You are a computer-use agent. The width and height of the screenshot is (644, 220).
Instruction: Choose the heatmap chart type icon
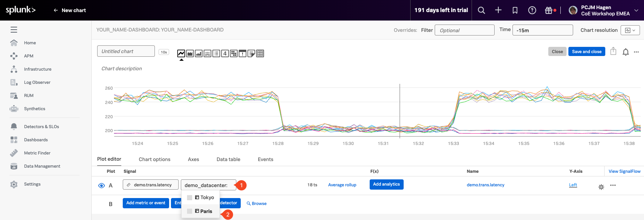coord(234,54)
